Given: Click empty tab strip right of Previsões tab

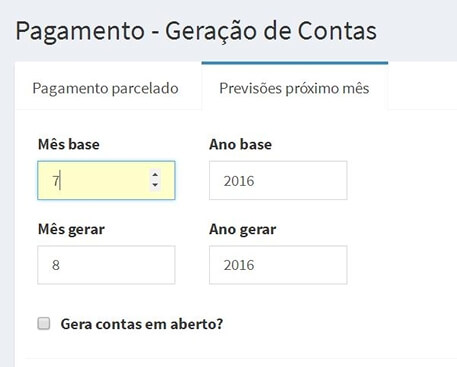Looking at the screenshot, I should pyautogui.click(x=422, y=87).
